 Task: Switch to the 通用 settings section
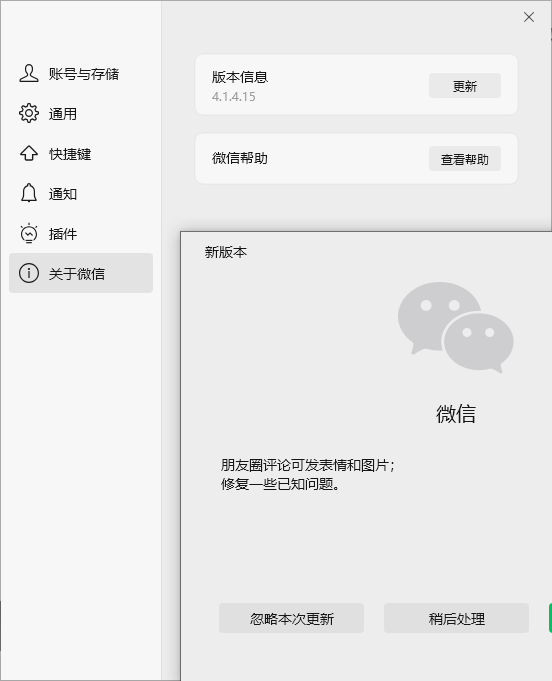coord(81,114)
